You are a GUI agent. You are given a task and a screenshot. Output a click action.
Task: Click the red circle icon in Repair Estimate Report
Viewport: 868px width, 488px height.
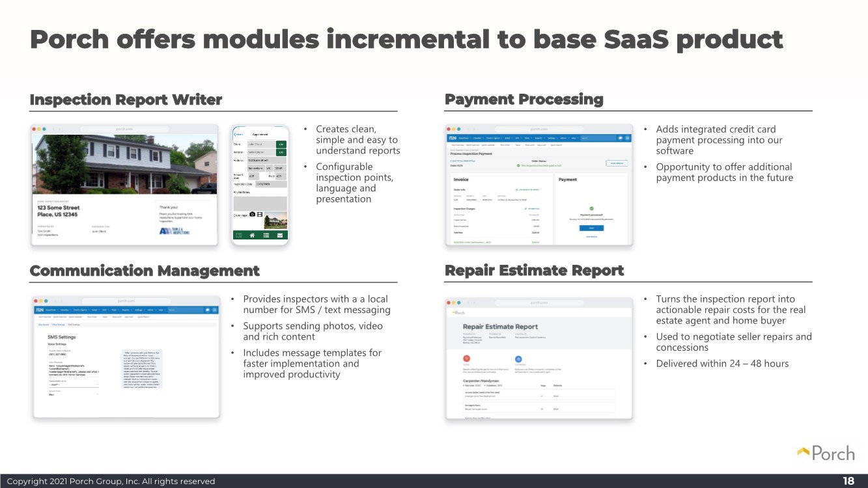point(467,359)
